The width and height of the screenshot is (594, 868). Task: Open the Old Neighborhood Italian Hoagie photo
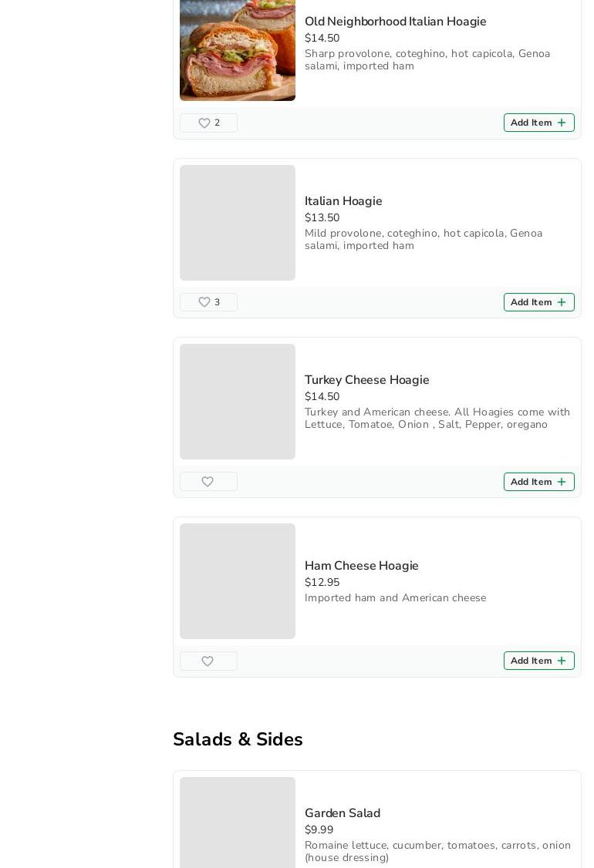[x=237, y=50]
